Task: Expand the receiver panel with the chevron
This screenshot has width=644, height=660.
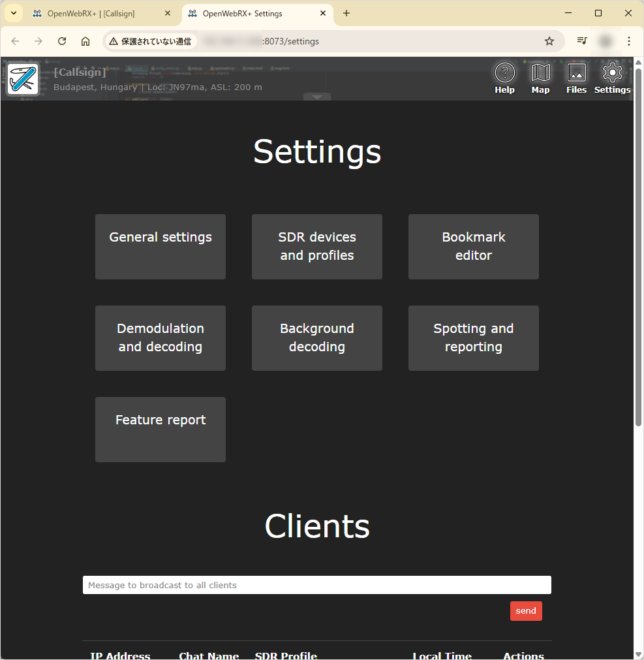Action: (x=317, y=96)
